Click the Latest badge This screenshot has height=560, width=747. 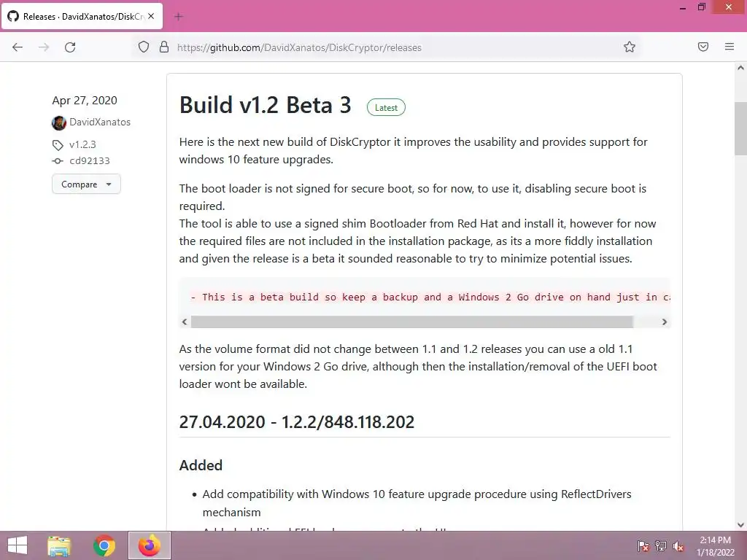(386, 108)
